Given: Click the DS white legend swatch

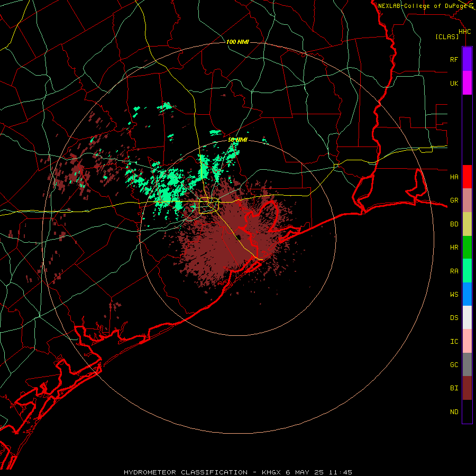Looking at the screenshot, I should [467, 317].
